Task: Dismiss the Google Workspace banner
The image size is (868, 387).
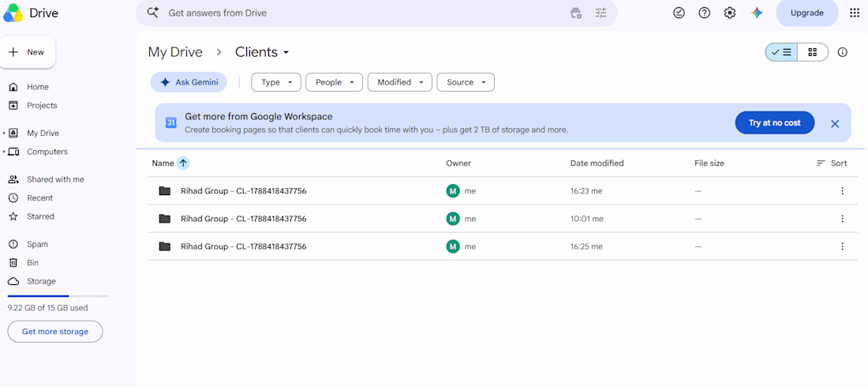Action: pos(835,124)
